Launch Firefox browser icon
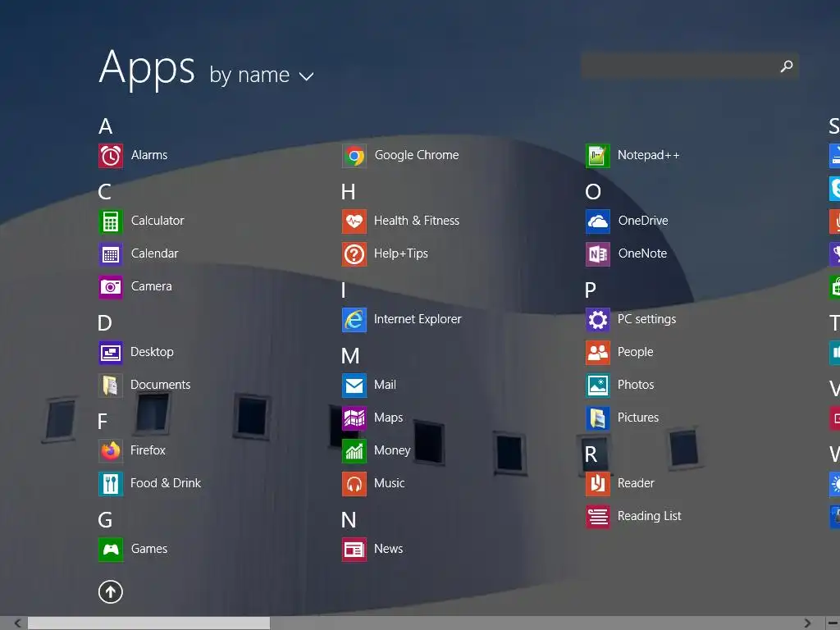 click(x=111, y=450)
